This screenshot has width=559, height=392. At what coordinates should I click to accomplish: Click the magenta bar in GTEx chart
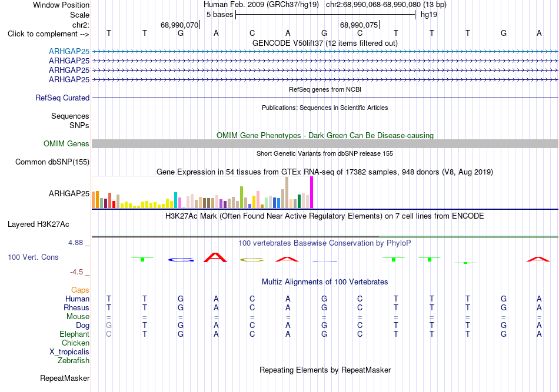pyautogui.click(x=312, y=192)
